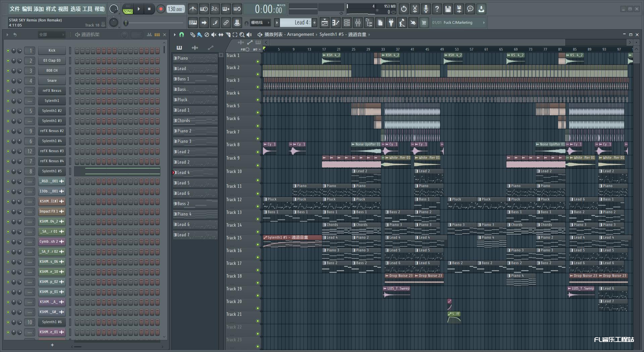Start one-click audio recording microphone icon

[x=426, y=9]
